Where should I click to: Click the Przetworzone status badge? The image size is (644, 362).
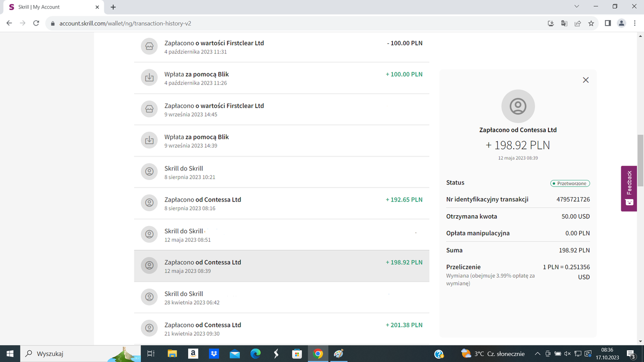coord(570,184)
